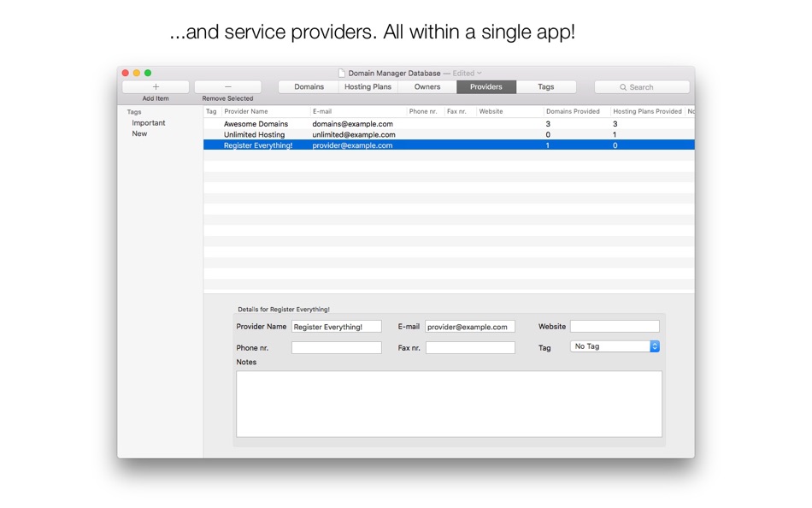Click the Phone nr. input field
The image size is (812, 508).
(x=337, y=347)
